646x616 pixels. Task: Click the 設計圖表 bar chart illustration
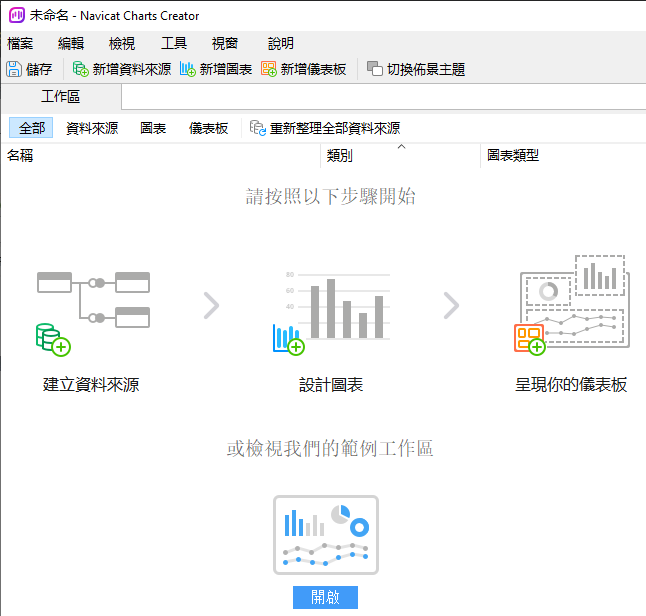click(x=330, y=312)
